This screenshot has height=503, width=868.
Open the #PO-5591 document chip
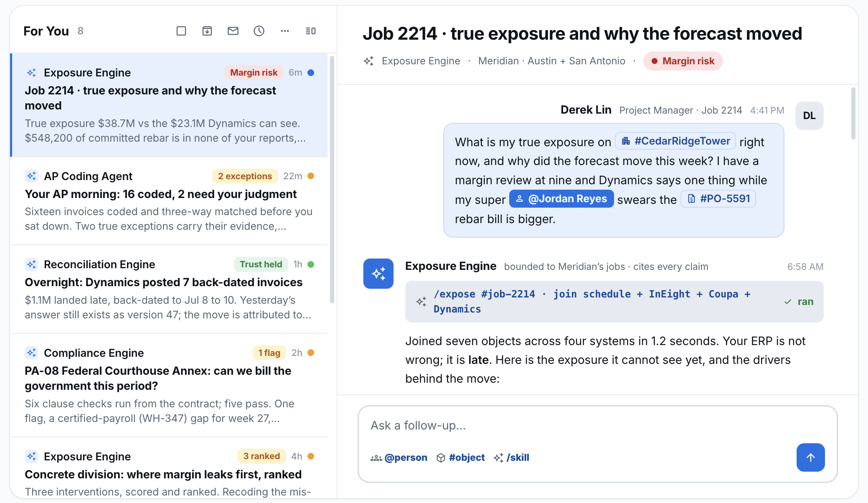coord(718,199)
